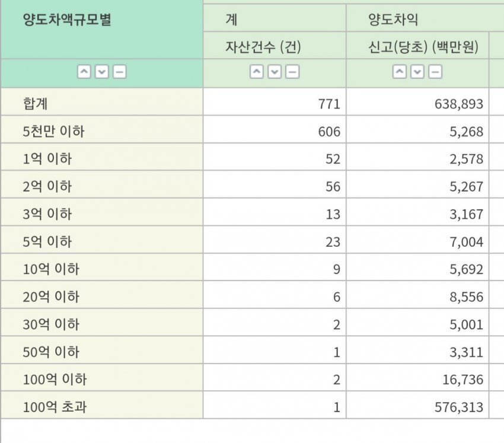The height and width of the screenshot is (443, 504).
Task: Select the 5천만 이하 row label
Action: 53,132
